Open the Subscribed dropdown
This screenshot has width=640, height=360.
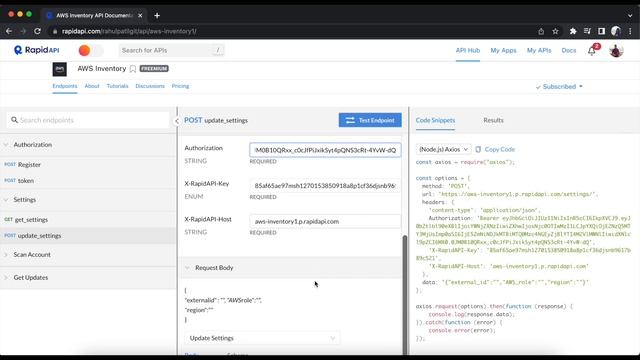tap(559, 87)
